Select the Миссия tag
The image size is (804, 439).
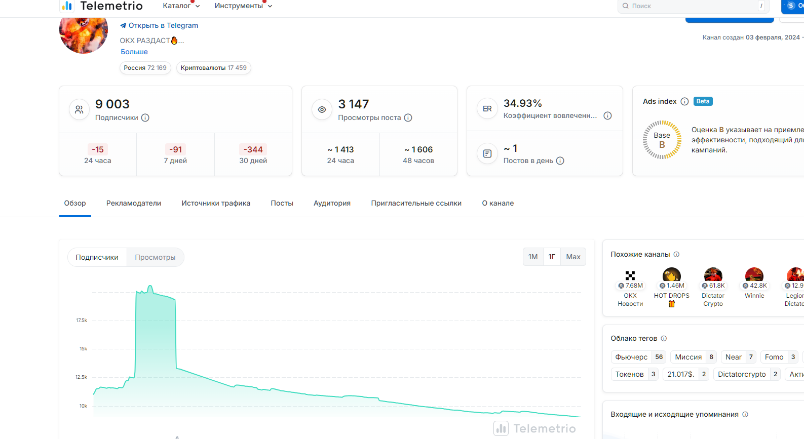click(693, 357)
